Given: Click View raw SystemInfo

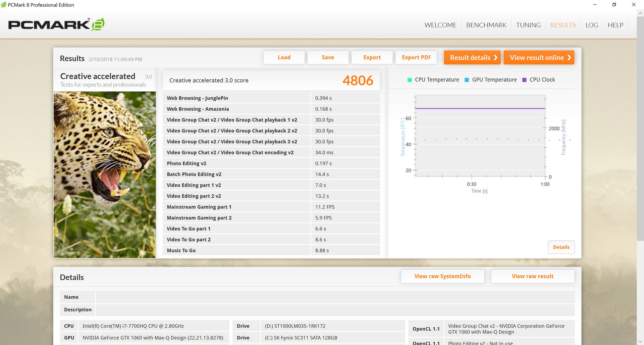Looking at the screenshot, I should tap(442, 276).
